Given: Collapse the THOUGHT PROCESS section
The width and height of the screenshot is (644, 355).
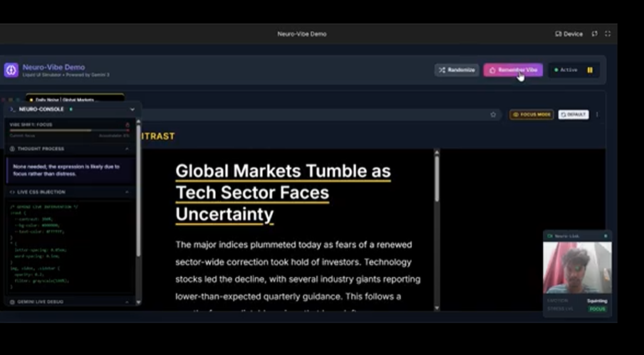Looking at the screenshot, I should pos(127,149).
